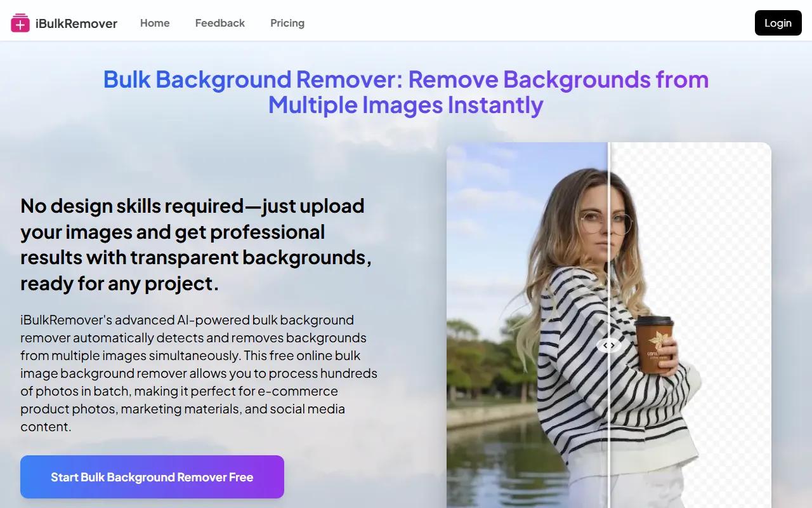Click the woman's glasses in the photo
This screenshot has width=812, height=508.
click(606, 222)
